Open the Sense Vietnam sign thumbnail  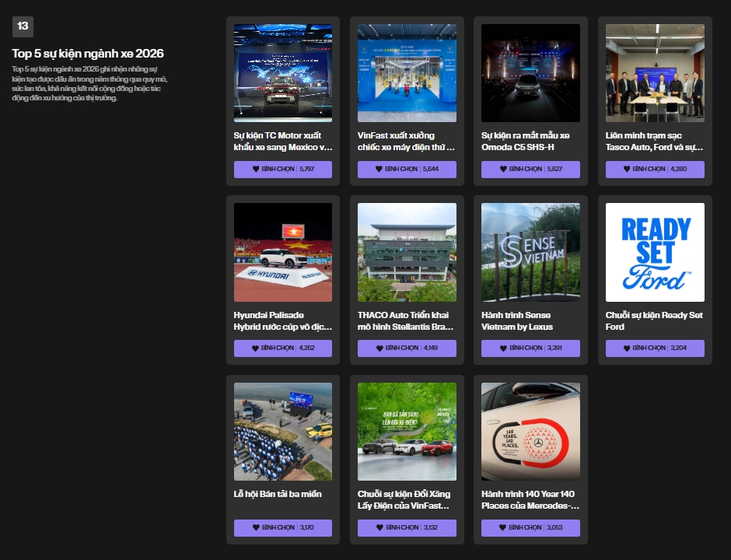pyautogui.click(x=530, y=252)
